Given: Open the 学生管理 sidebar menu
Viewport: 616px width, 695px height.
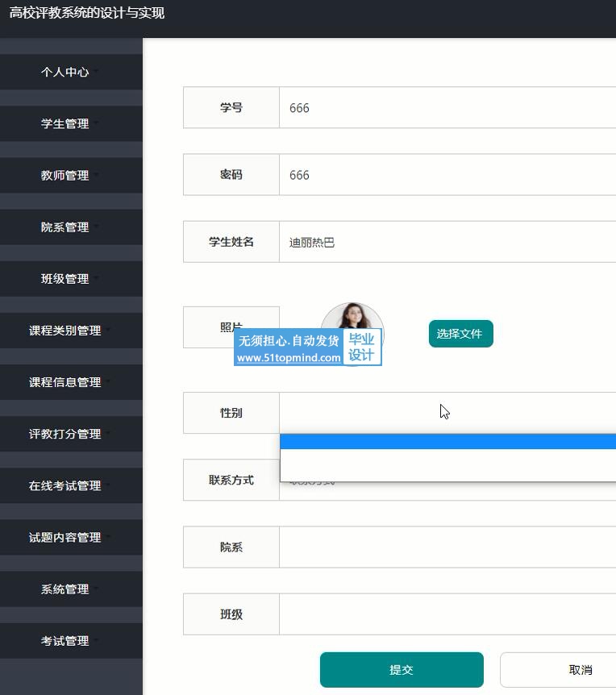Looking at the screenshot, I should [71, 123].
